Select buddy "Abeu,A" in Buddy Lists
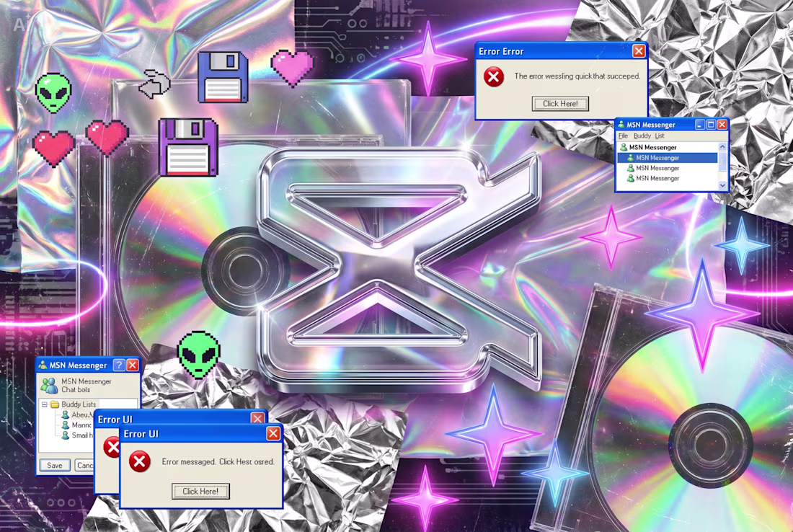Screen dimensions: 793x532 pos(82,414)
